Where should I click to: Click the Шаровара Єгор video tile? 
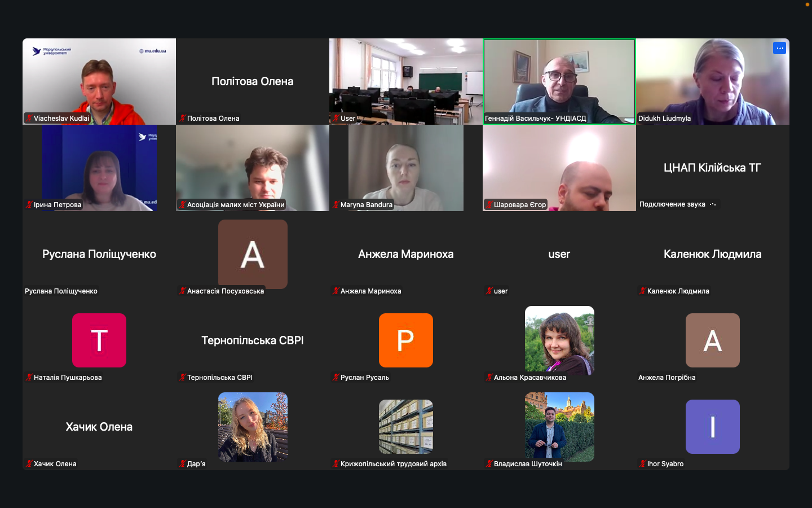point(559,167)
